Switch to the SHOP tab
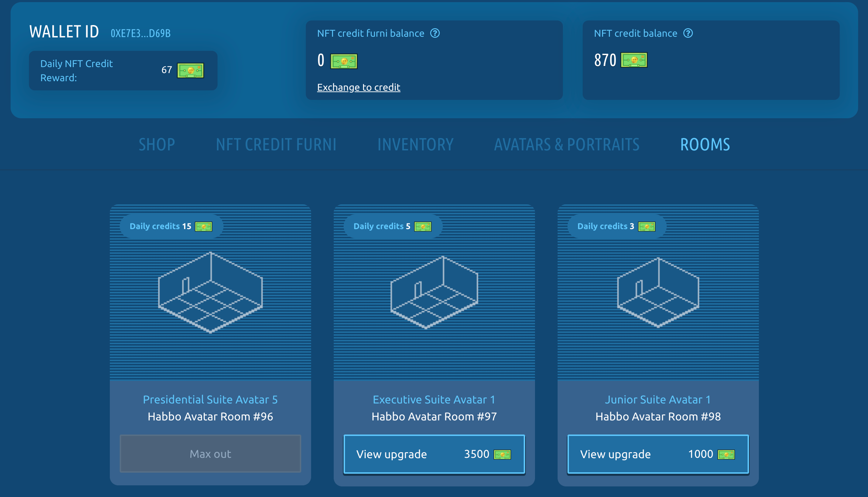868x497 pixels. [157, 145]
